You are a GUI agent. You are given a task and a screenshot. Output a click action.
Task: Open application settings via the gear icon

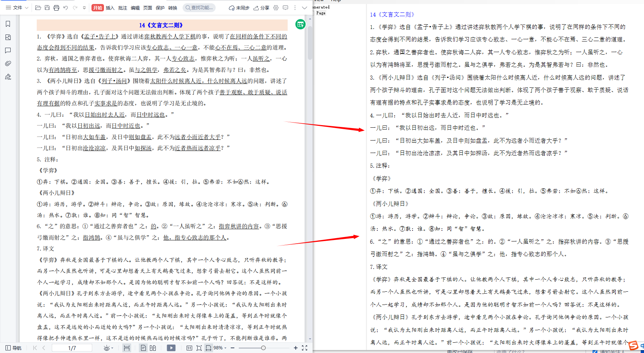[276, 7]
